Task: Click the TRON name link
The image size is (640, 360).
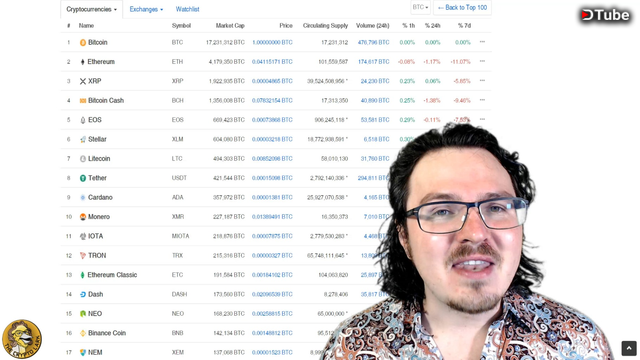Action: (97, 256)
